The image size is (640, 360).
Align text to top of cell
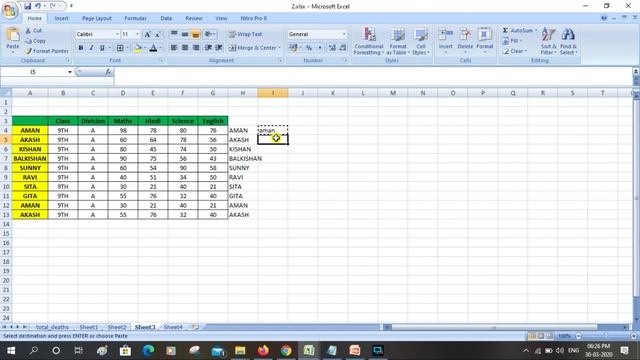(174, 34)
